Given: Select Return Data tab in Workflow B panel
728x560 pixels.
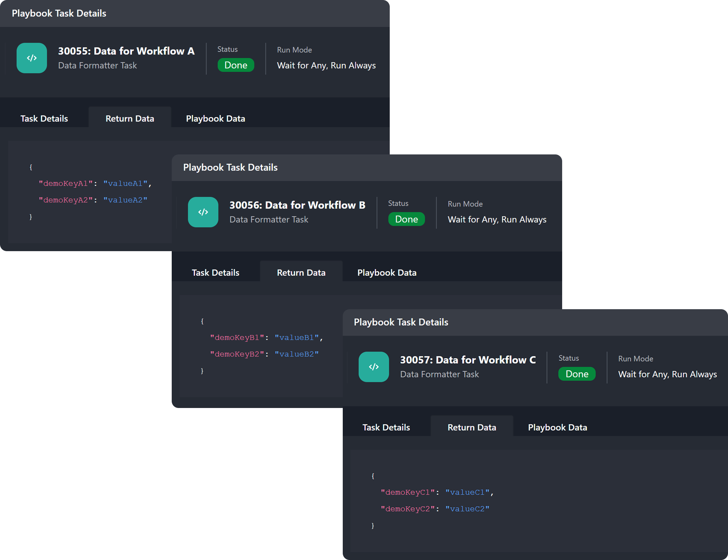Looking at the screenshot, I should tap(301, 273).
